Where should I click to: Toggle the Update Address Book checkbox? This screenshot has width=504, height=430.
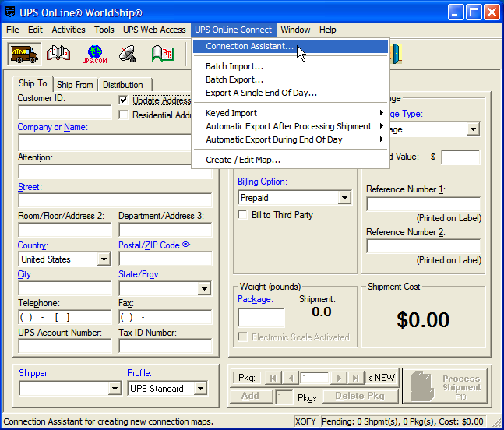click(123, 100)
